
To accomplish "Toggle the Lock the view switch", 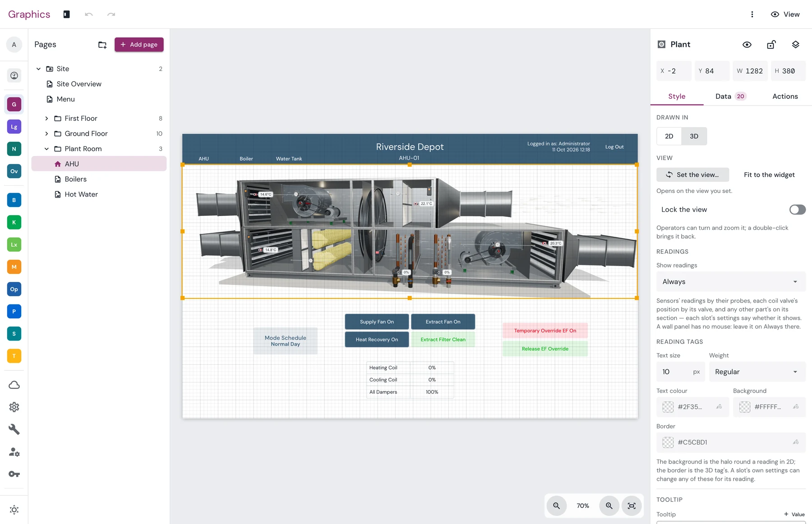I will pos(797,210).
